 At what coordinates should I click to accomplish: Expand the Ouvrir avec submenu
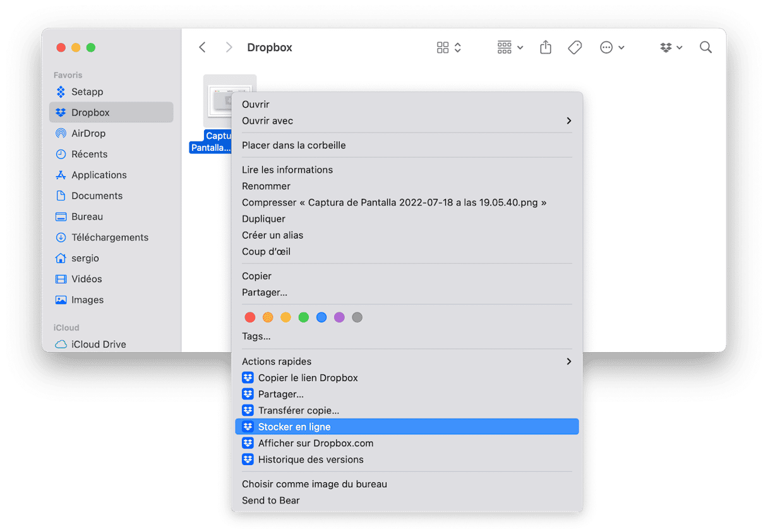pyautogui.click(x=407, y=121)
